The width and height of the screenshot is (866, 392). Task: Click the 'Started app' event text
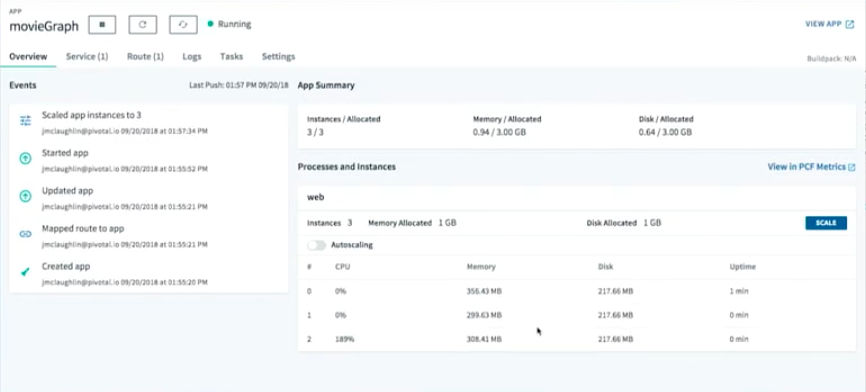click(x=65, y=153)
